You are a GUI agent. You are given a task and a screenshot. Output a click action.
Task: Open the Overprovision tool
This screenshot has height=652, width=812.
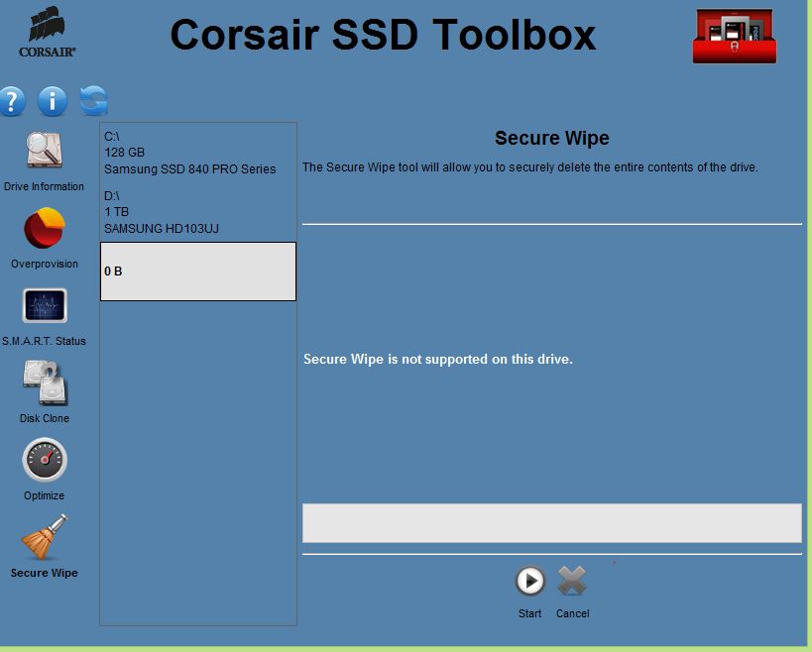45,228
